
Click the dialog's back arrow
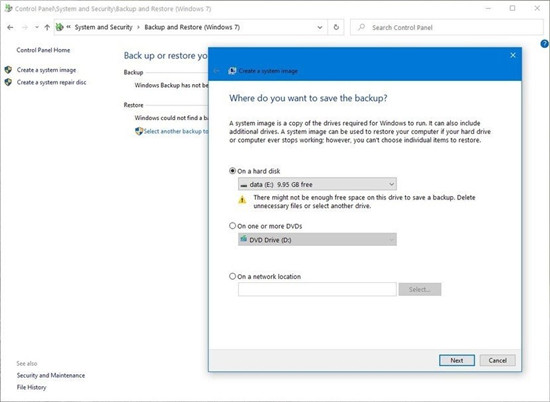[x=217, y=71]
